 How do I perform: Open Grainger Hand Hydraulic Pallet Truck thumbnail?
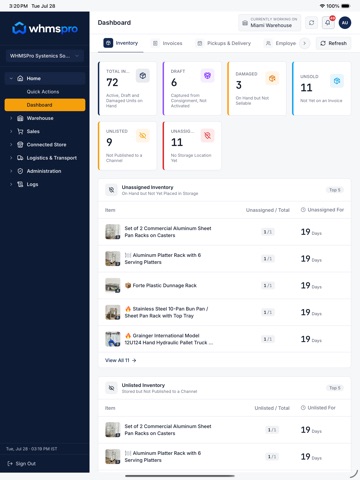coord(113,339)
